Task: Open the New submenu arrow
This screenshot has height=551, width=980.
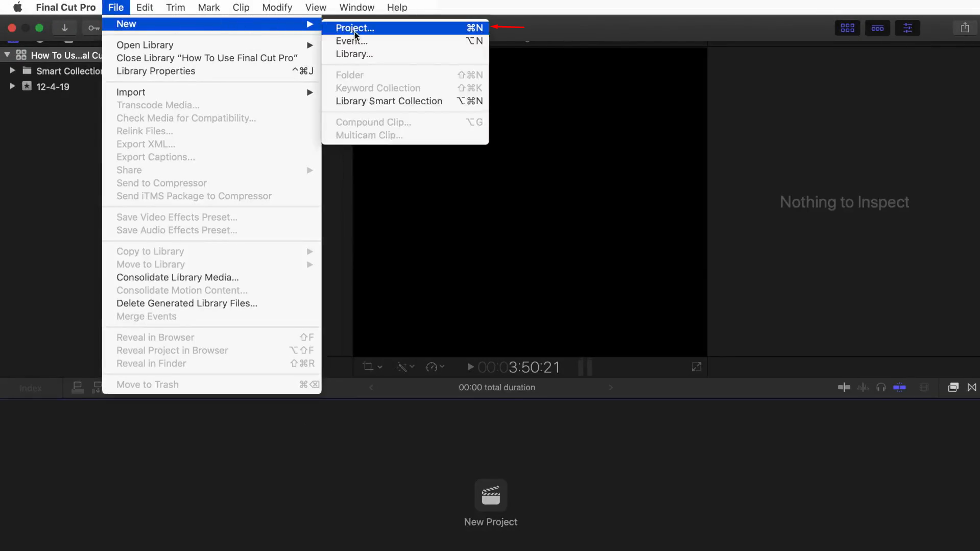Action: [309, 23]
